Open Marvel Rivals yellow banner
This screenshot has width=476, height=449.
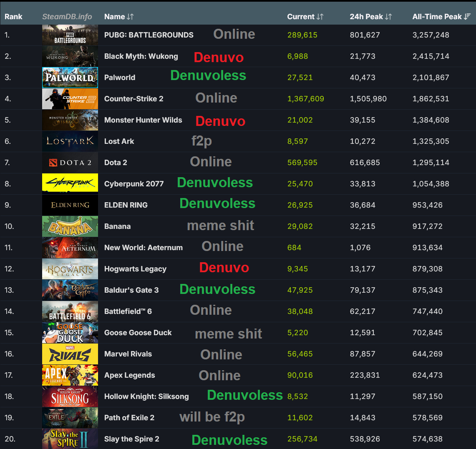point(70,354)
